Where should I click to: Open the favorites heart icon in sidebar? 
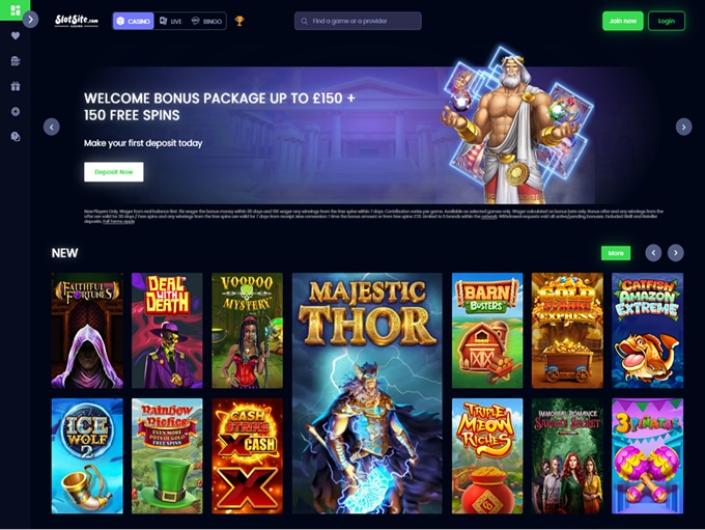click(15, 36)
